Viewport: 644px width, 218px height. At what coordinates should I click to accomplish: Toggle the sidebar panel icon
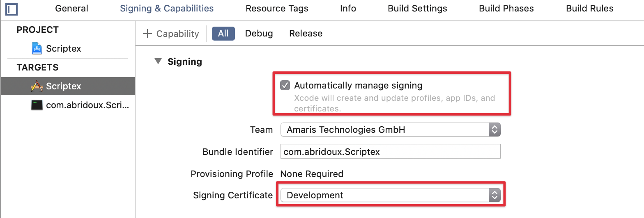pyautogui.click(x=11, y=9)
